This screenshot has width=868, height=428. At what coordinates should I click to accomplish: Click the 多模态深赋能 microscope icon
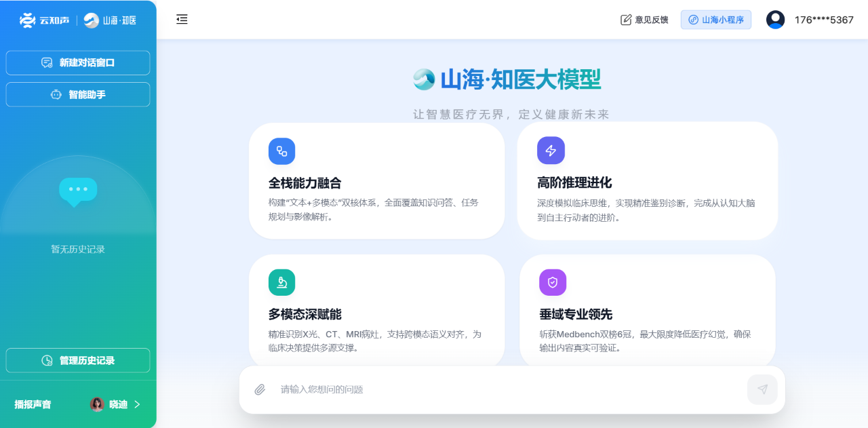coord(281,282)
